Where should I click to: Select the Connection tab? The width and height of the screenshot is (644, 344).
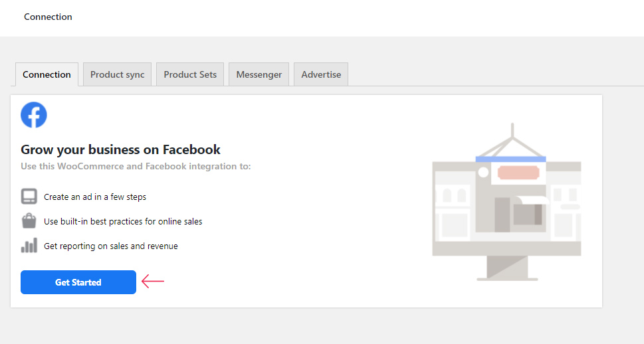tap(47, 74)
